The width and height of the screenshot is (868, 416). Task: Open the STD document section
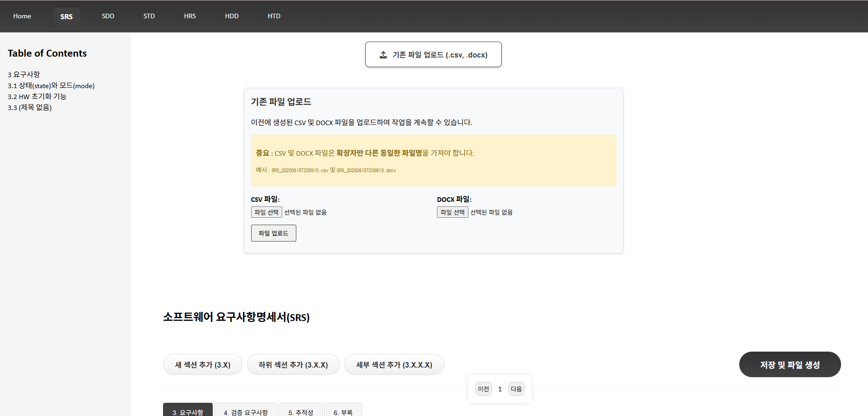148,16
